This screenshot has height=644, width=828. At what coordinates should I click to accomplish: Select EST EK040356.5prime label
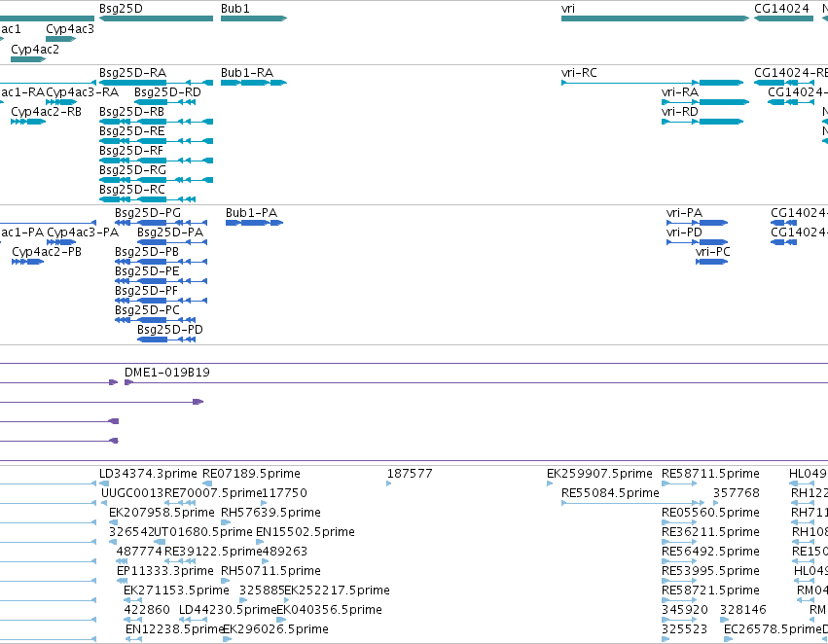(330, 610)
